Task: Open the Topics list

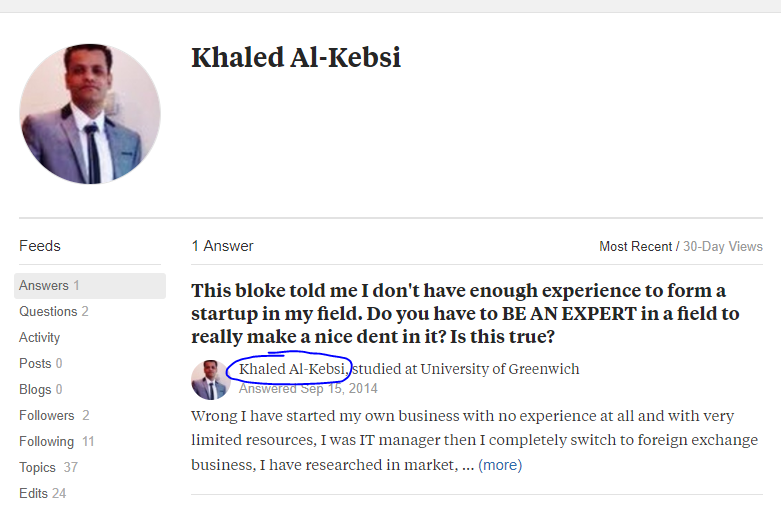Action: tap(48, 467)
